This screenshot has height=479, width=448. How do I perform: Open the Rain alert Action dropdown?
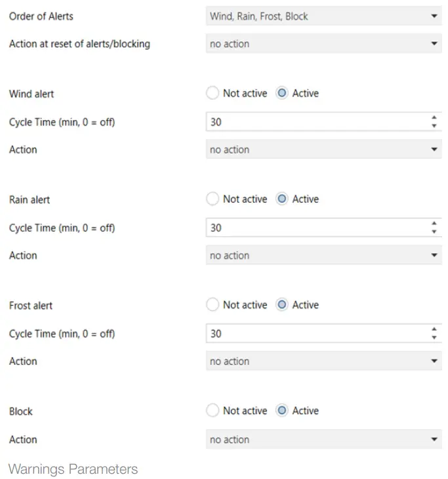323,255
